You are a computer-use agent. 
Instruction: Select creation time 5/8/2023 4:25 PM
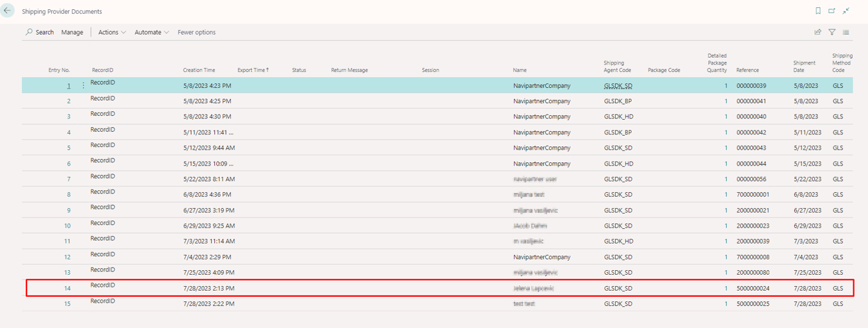click(207, 101)
